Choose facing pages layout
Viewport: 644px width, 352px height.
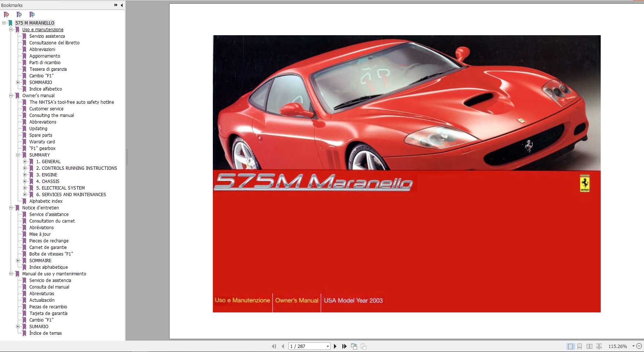[x=590, y=346]
